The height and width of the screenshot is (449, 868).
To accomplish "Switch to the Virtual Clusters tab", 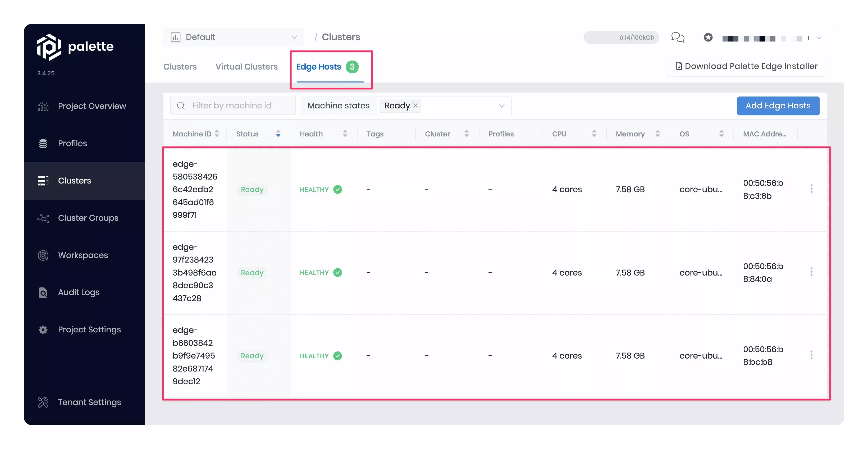I will tap(246, 66).
